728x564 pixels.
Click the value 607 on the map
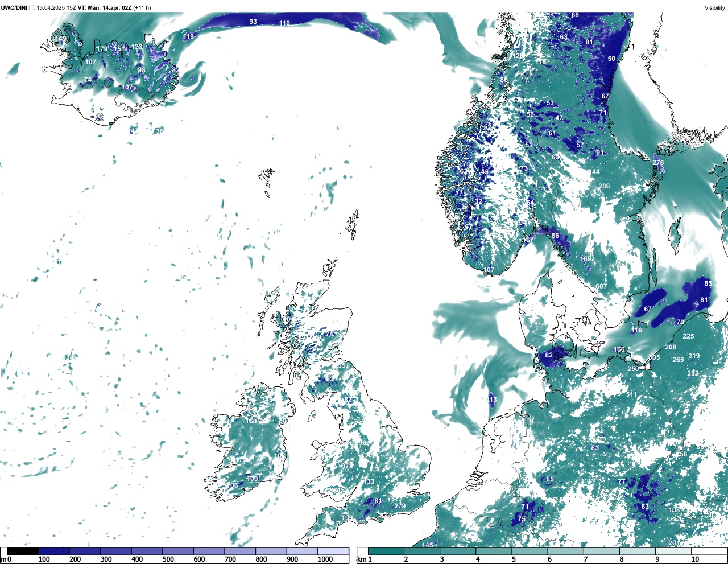[x=601, y=286]
